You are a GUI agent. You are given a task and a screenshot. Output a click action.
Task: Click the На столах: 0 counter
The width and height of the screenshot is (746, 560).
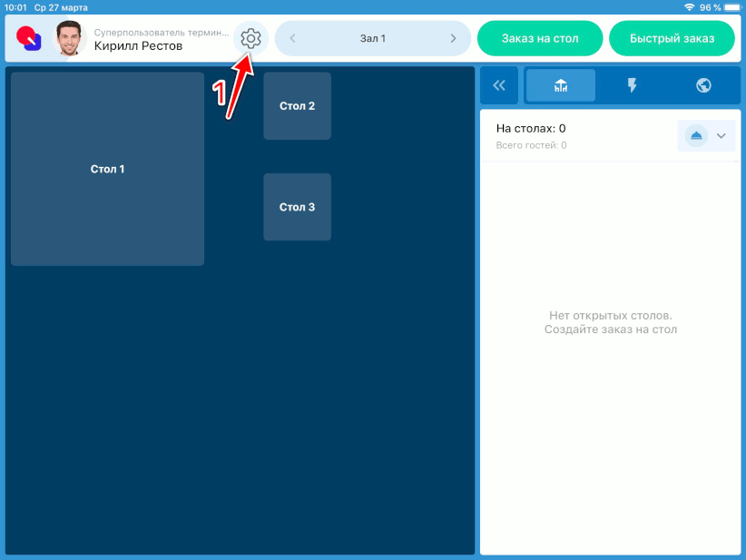click(531, 129)
